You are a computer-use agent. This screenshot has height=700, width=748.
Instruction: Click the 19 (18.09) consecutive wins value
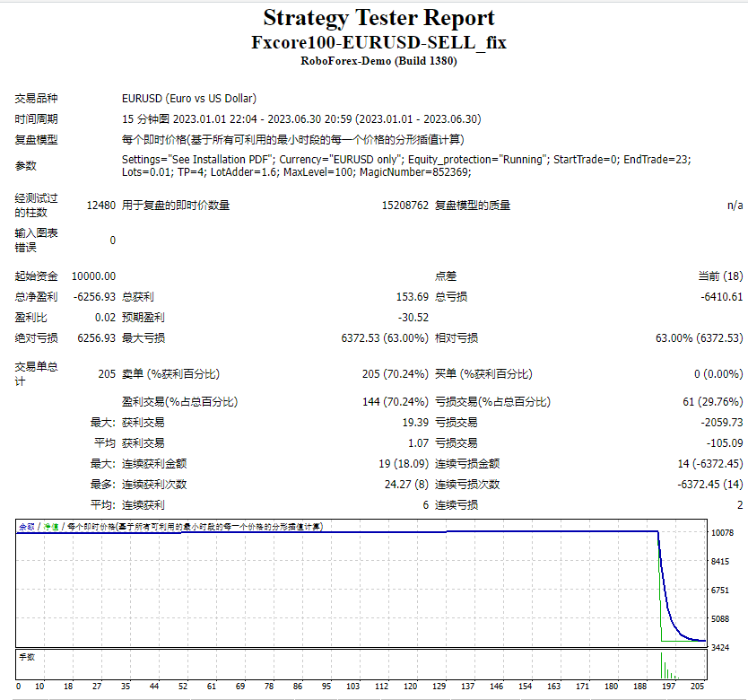pos(404,464)
